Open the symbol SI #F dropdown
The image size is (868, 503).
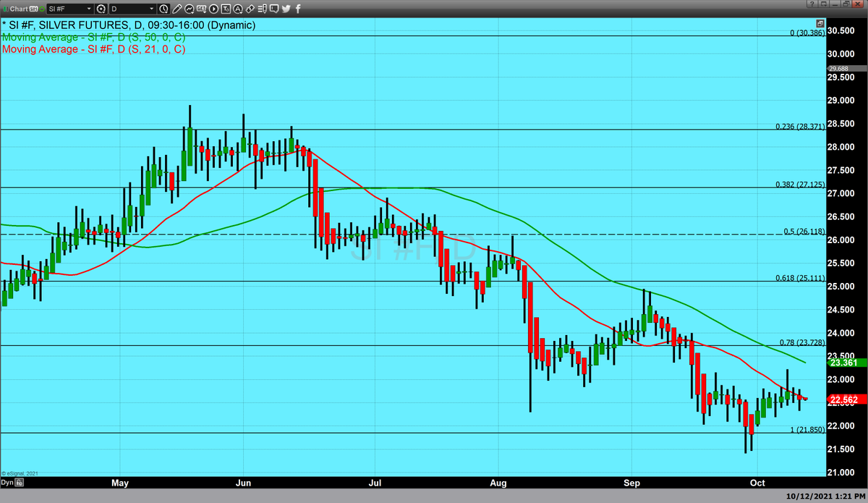(69, 9)
